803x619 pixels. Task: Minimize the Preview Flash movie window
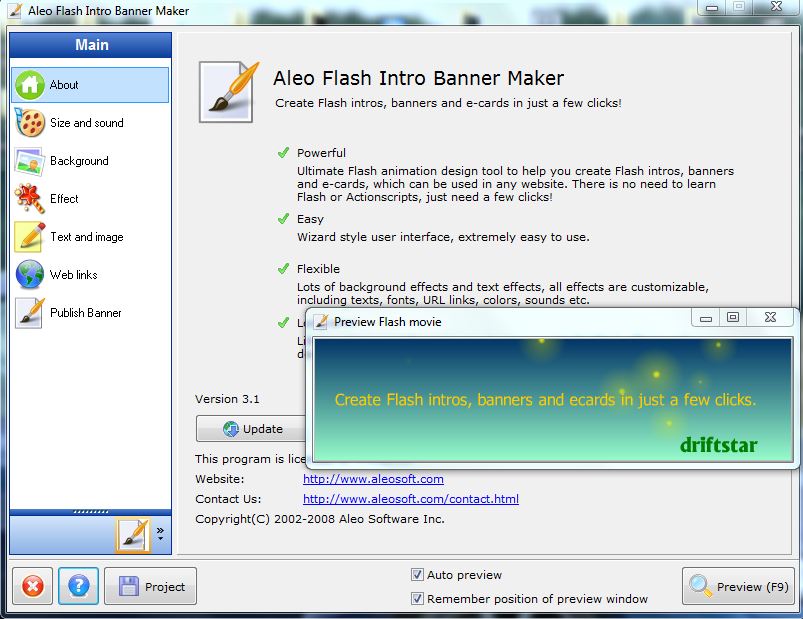[x=706, y=317]
